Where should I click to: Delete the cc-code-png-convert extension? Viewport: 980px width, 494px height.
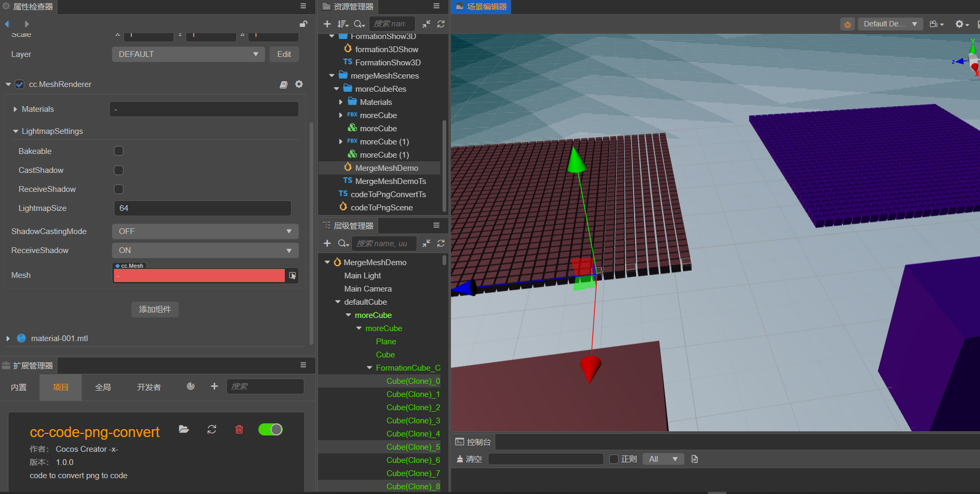[239, 430]
